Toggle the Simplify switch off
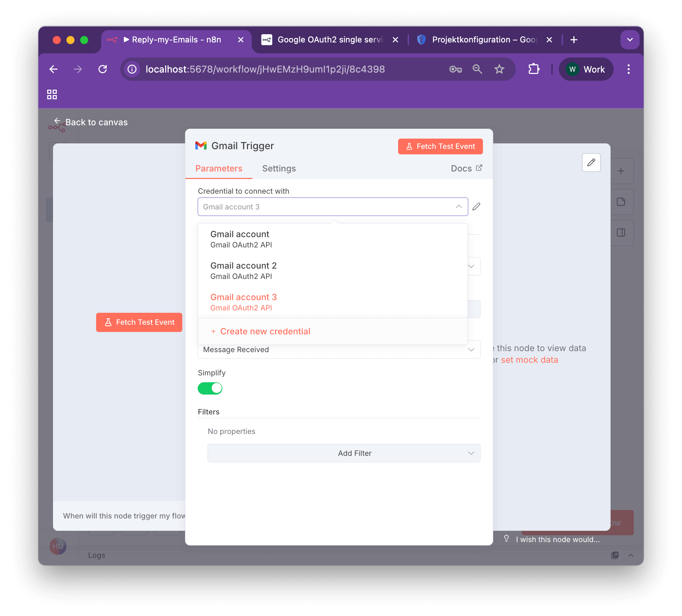This screenshot has height=616, width=682. [x=210, y=388]
